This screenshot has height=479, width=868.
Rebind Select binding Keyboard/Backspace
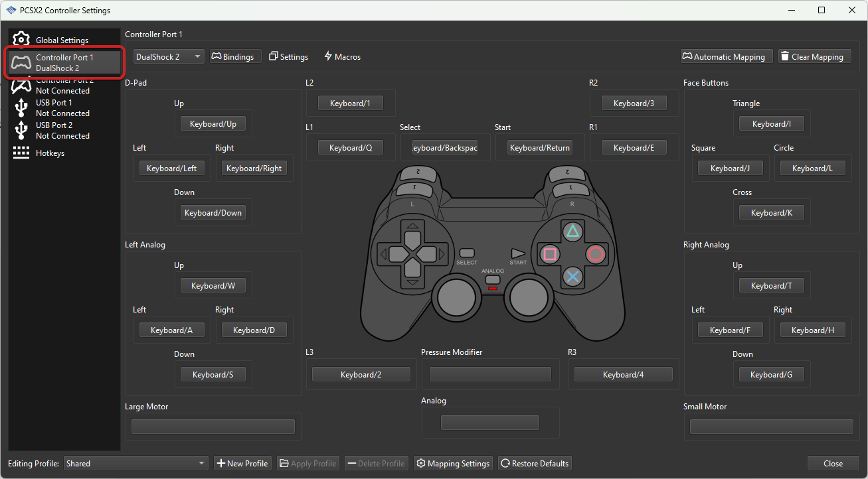coord(445,148)
